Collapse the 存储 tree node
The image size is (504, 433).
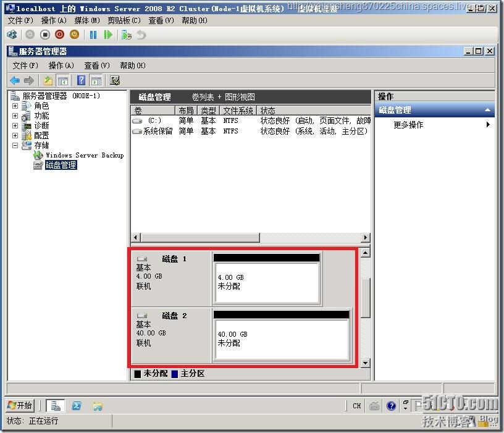15,146
